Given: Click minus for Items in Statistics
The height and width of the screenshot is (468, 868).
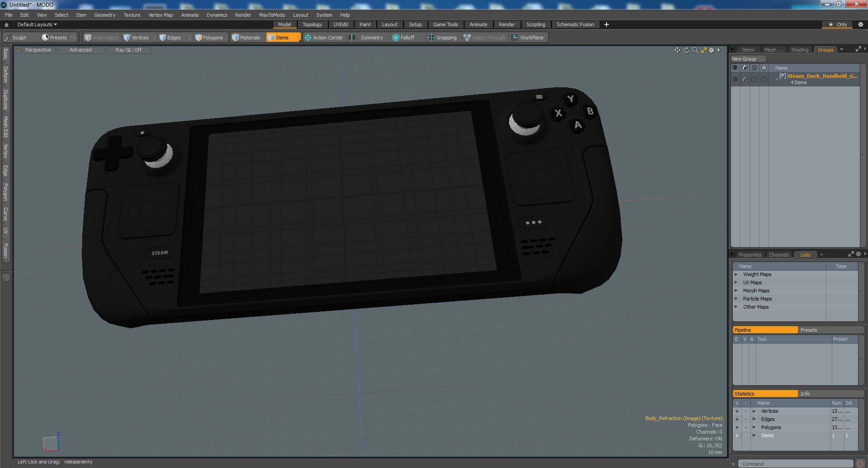Looking at the screenshot, I should pyautogui.click(x=745, y=435).
